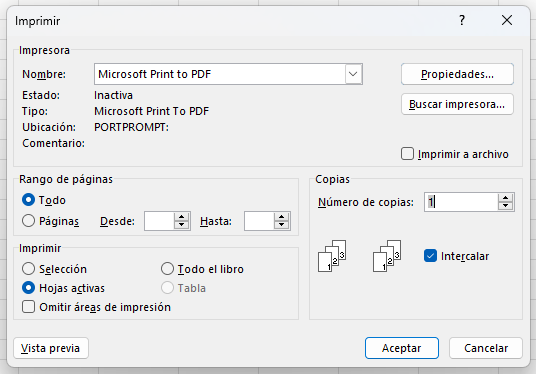The width and height of the screenshot is (536, 374).
Task: Click inside the Desde page field
Action: 159,221
